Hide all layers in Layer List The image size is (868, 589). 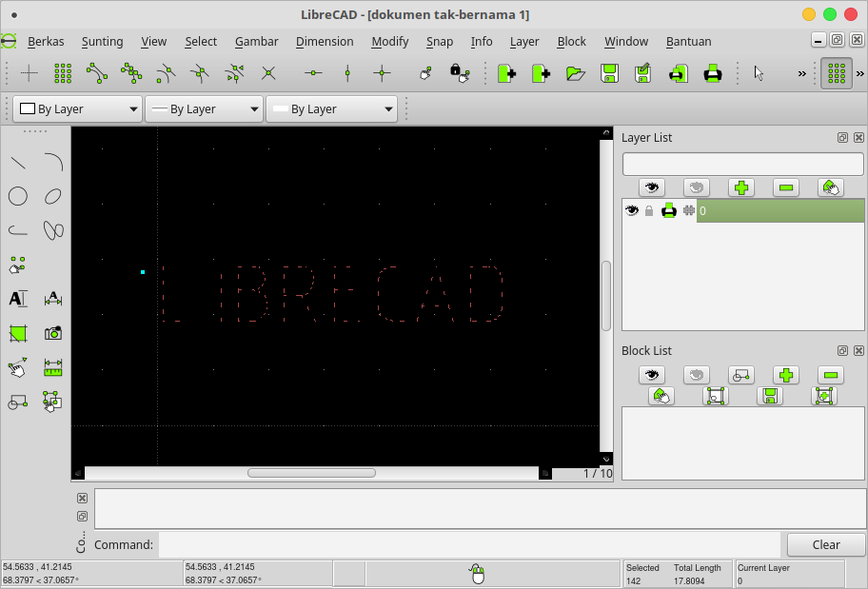(x=697, y=187)
